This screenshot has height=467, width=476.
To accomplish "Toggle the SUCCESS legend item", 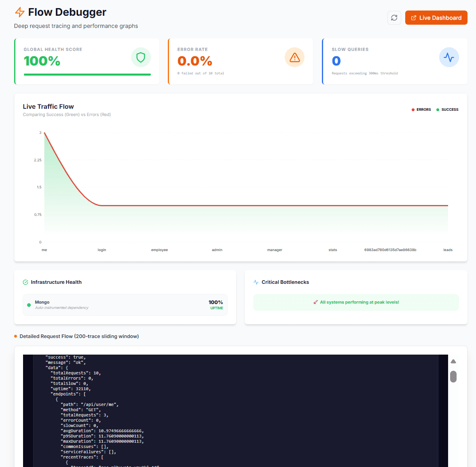I will pos(447,110).
